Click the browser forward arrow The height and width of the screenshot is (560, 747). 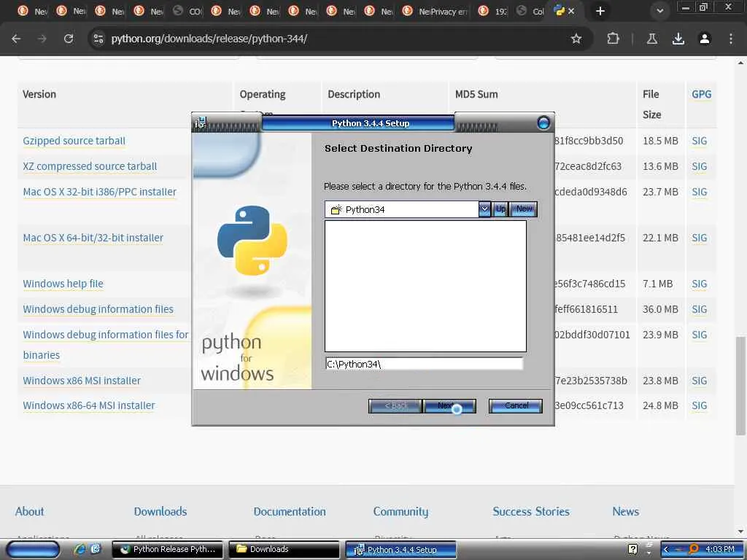[x=42, y=39]
